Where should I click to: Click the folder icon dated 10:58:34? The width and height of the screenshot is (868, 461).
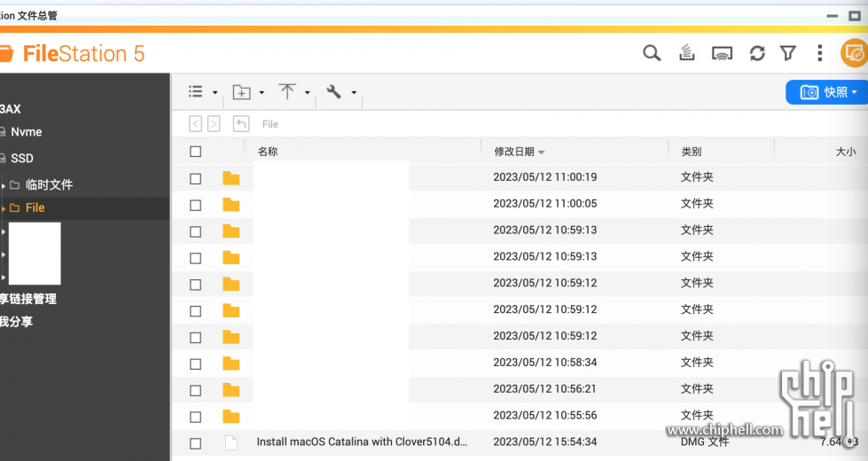231,363
